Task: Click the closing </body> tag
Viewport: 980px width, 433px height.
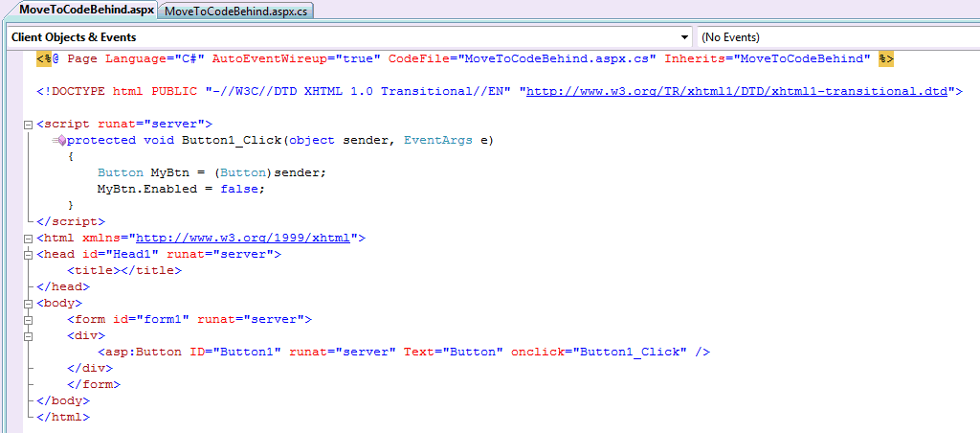Action: pos(62,400)
